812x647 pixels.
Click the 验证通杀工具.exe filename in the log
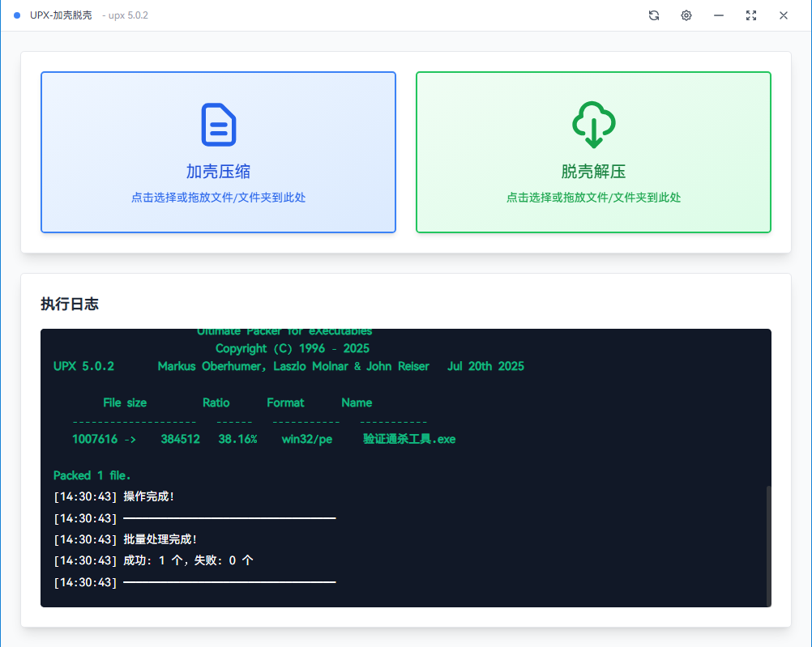tap(409, 439)
